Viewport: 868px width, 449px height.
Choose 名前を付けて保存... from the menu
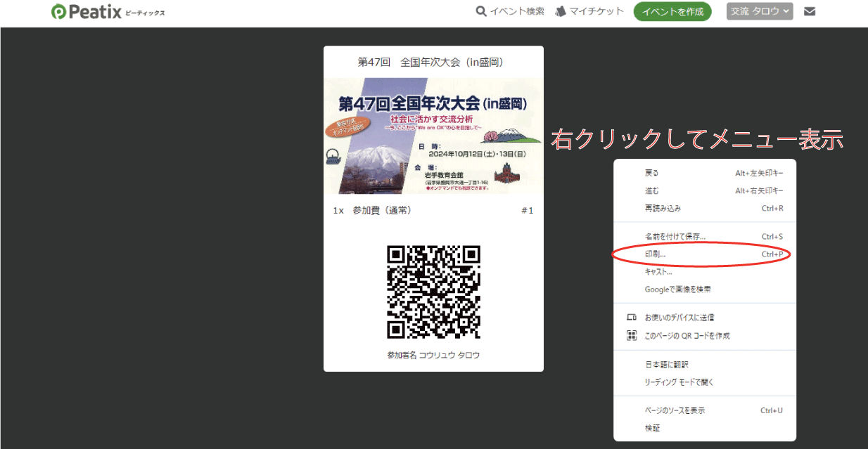click(705, 237)
